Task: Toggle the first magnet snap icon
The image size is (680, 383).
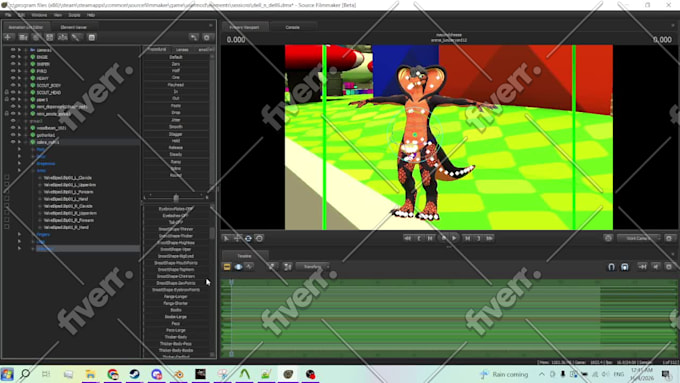Action: [611, 267]
